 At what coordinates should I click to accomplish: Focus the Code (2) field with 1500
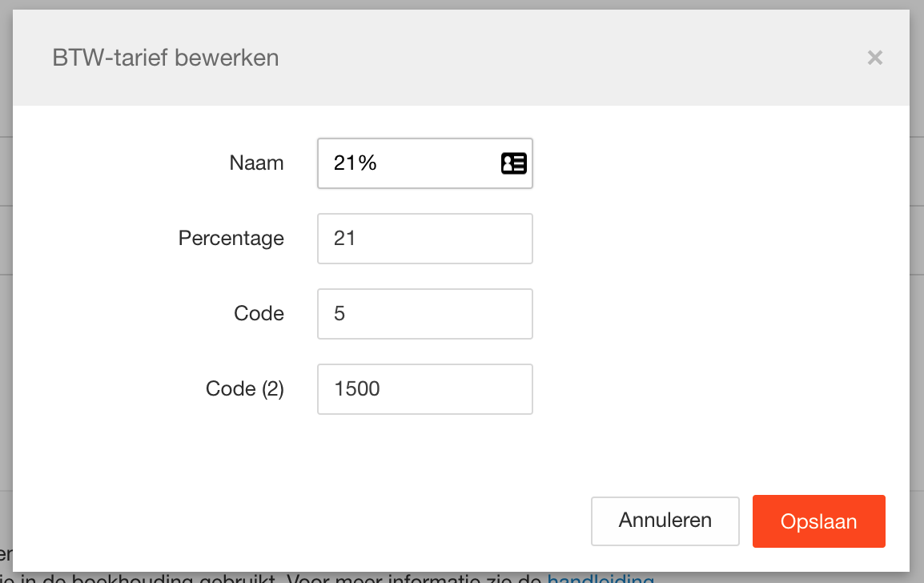424,389
